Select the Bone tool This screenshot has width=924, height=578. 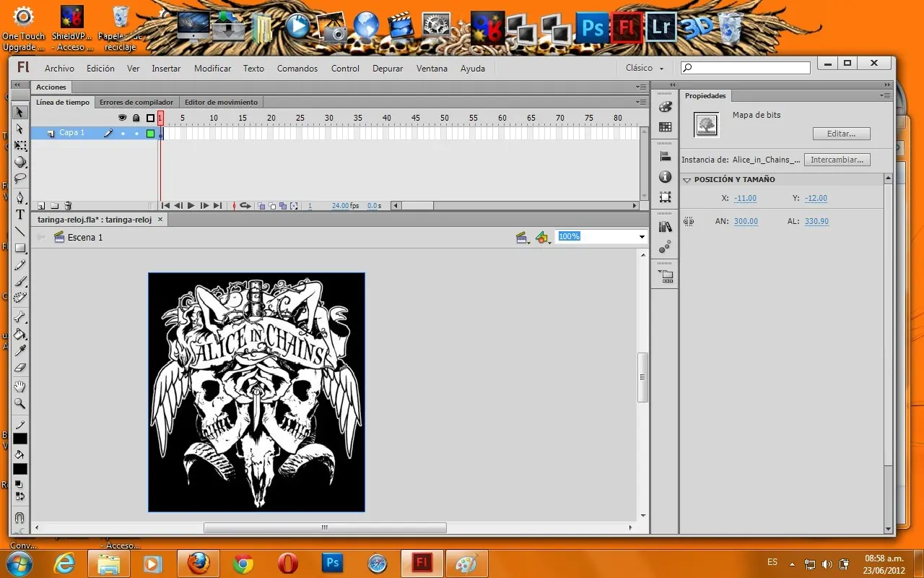pyautogui.click(x=20, y=317)
